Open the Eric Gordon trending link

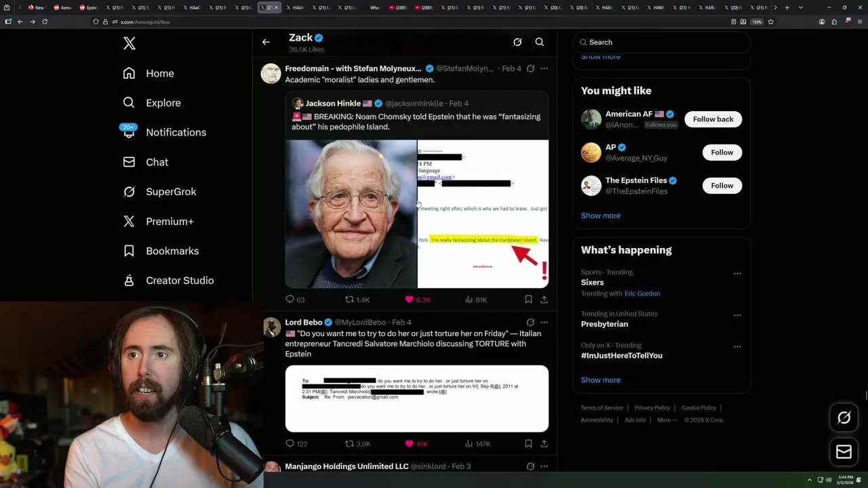pyautogui.click(x=642, y=293)
